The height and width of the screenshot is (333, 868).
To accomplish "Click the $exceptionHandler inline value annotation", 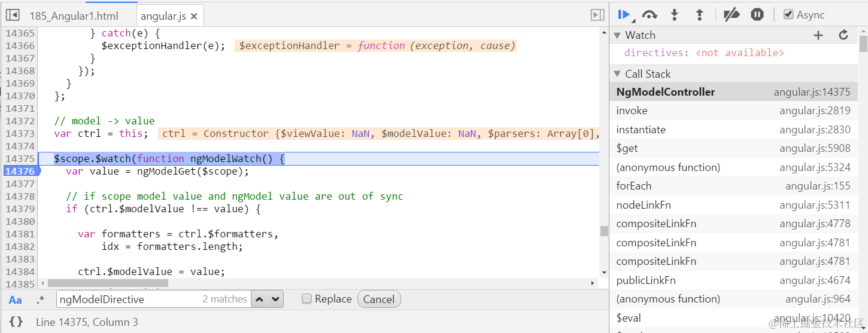I will 375,46.
